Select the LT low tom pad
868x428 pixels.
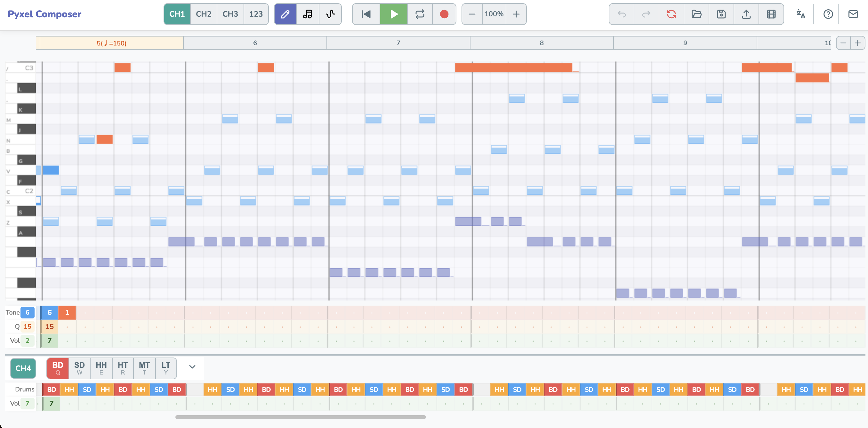(166, 368)
